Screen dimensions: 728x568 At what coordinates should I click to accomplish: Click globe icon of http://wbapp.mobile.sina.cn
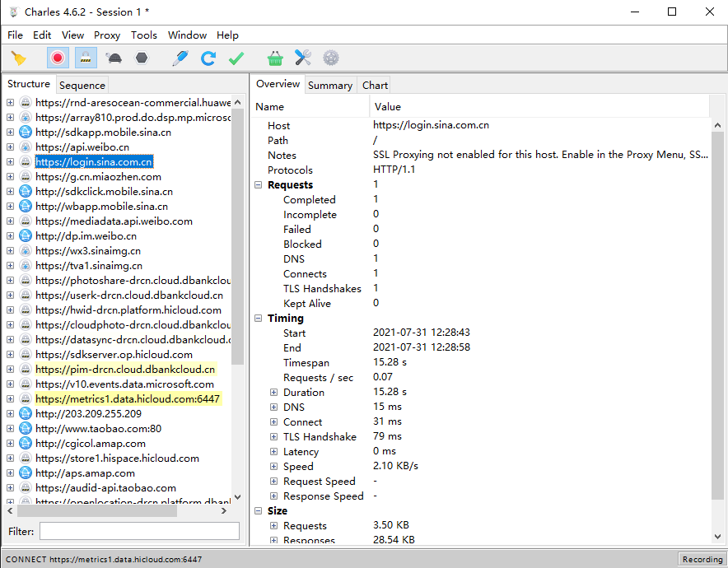[26, 206]
